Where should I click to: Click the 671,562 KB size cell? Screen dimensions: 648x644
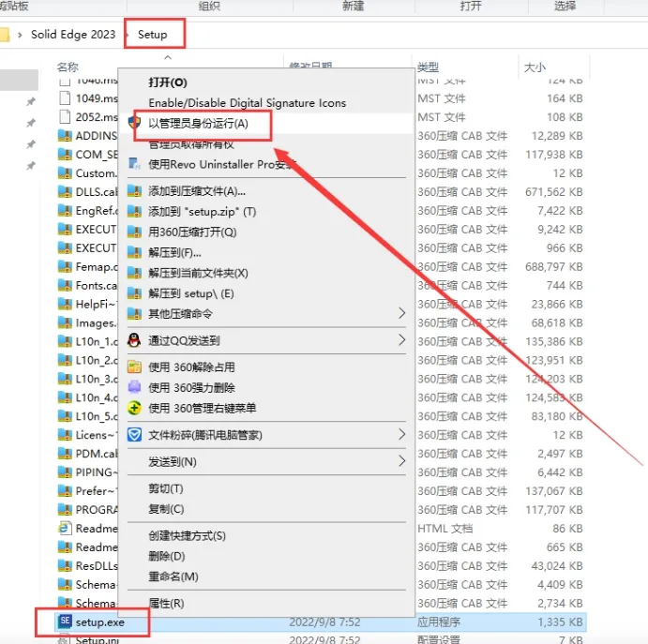pyautogui.click(x=554, y=191)
